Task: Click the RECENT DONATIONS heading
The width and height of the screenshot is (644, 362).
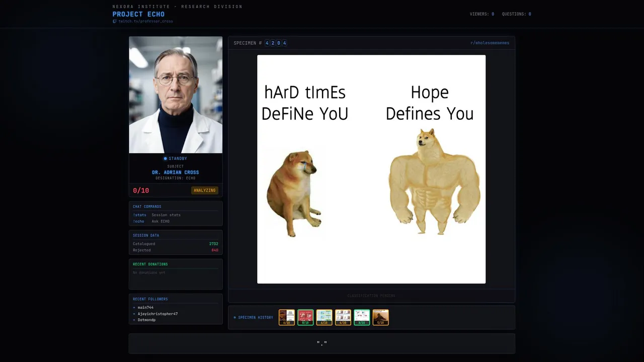Action: point(150,264)
